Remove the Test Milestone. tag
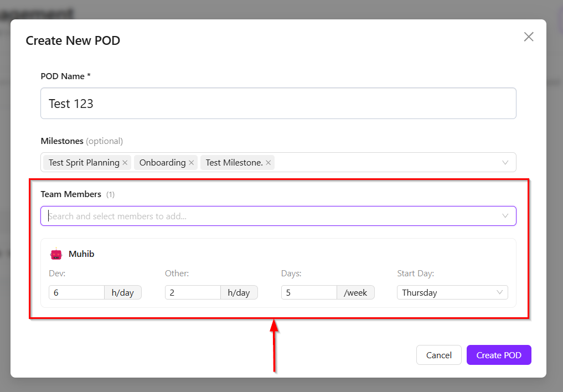 tap(268, 163)
